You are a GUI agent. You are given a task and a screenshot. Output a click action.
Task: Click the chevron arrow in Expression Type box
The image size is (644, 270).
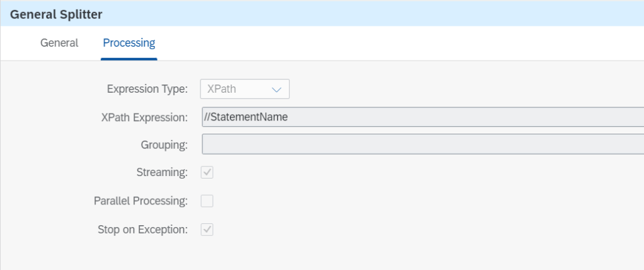coord(276,90)
